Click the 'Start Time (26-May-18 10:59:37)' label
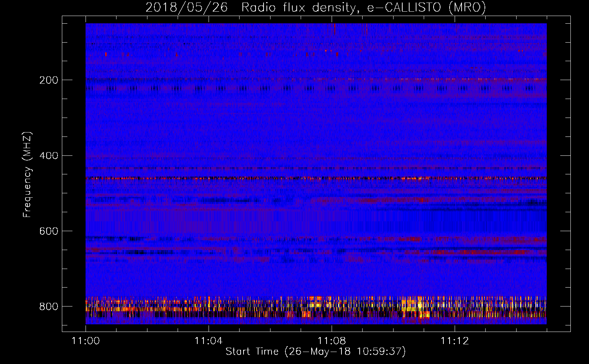 (x=316, y=352)
